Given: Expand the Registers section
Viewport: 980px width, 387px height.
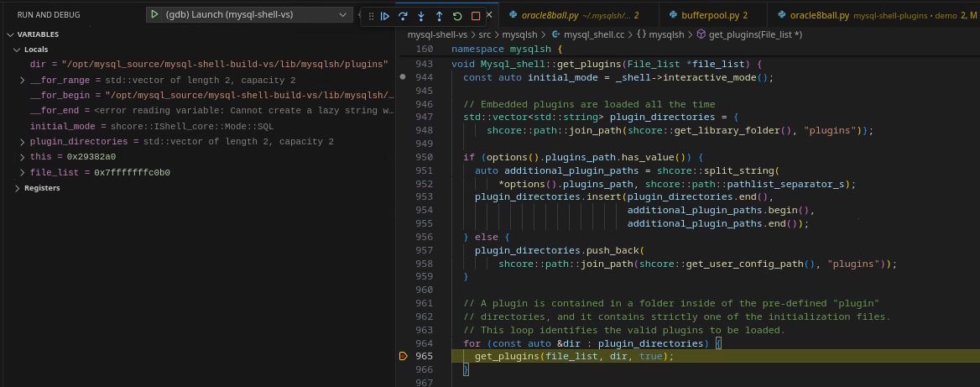Looking at the screenshot, I should (x=18, y=188).
